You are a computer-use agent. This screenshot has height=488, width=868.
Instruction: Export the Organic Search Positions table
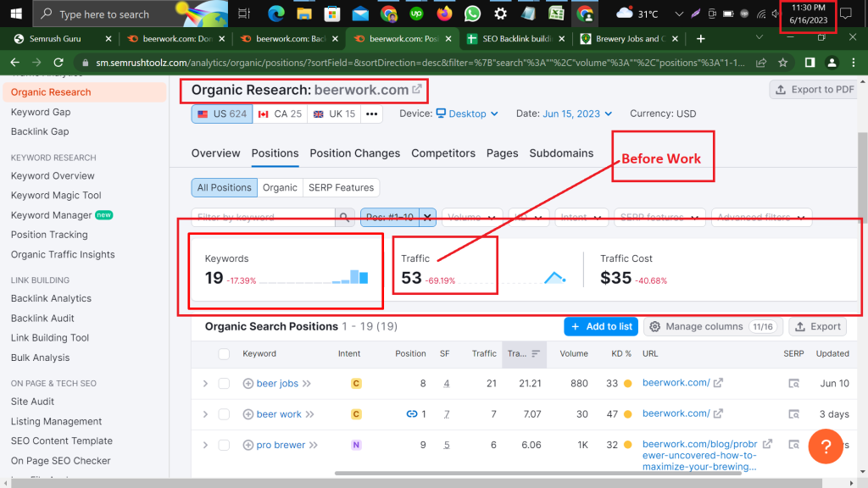pos(818,326)
